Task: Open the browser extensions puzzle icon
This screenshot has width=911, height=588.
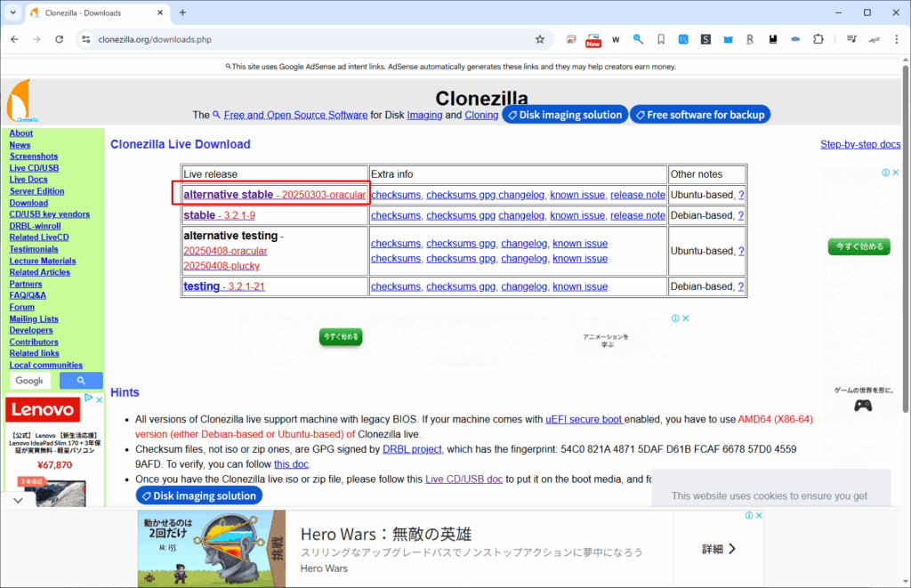Action: 818,39
